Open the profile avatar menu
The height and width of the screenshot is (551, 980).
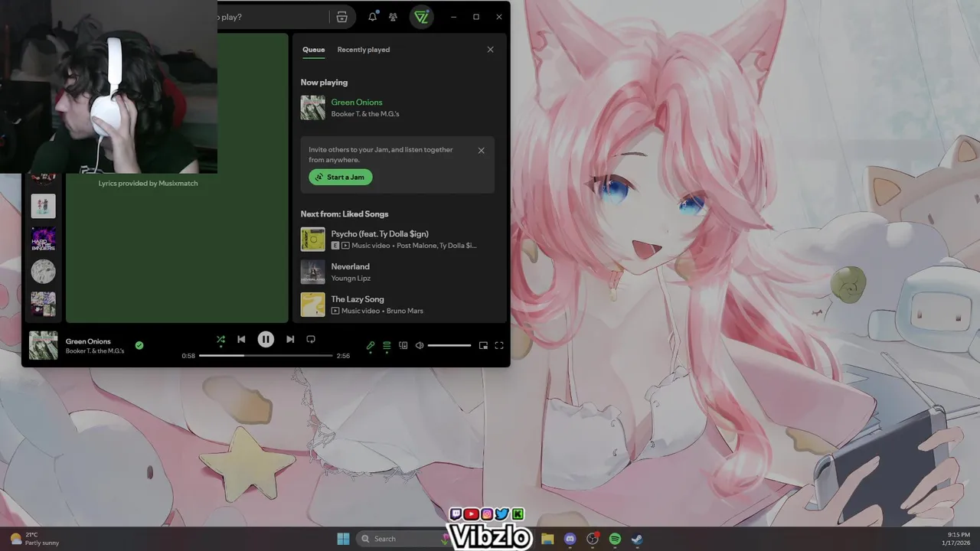click(421, 17)
